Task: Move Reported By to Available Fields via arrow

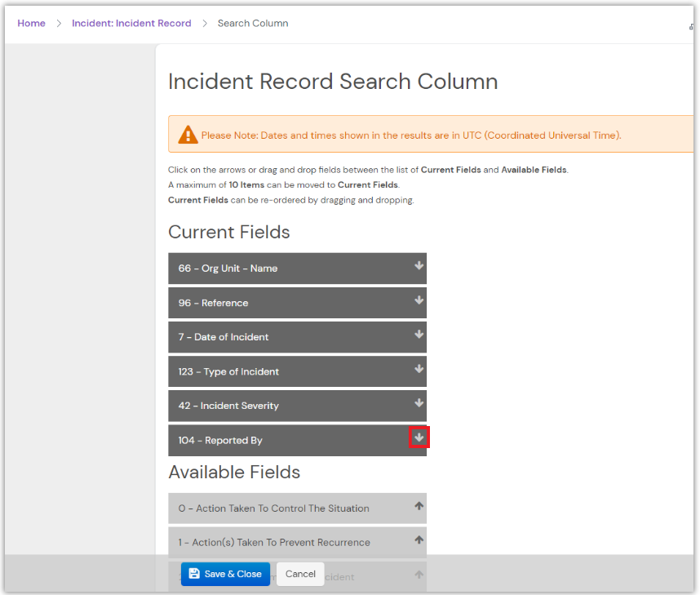Action: [x=419, y=437]
